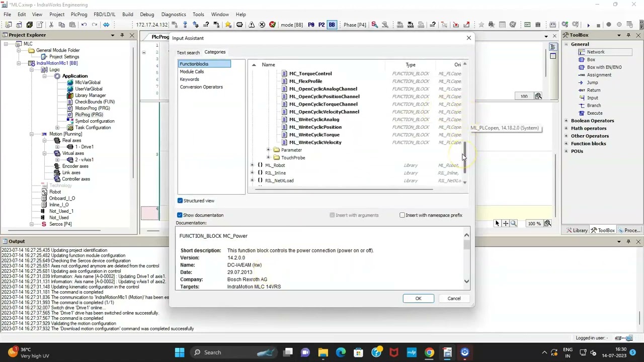Image resolution: width=644 pixels, height=362 pixels.
Task: Collapse the General section in ToolBox
Action: point(566,44)
